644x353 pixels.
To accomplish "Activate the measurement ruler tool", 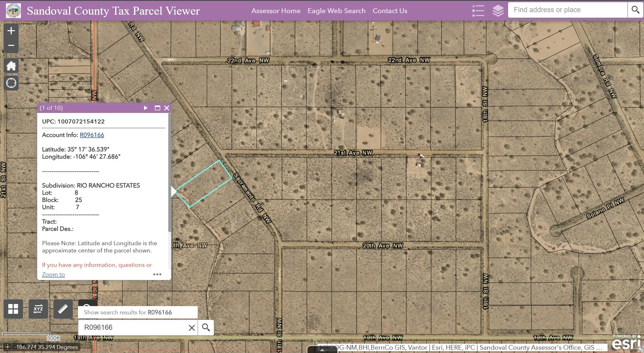I will tap(63, 309).
